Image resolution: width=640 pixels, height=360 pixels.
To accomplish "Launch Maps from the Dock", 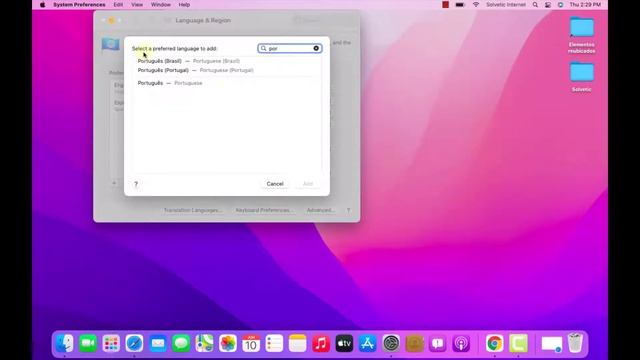I will (x=204, y=343).
